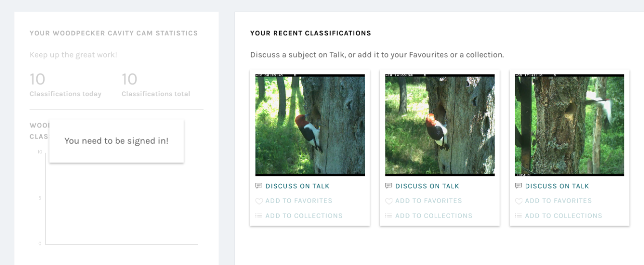Click the heart icon under first woodpecker image
644x265 pixels.
259,201
